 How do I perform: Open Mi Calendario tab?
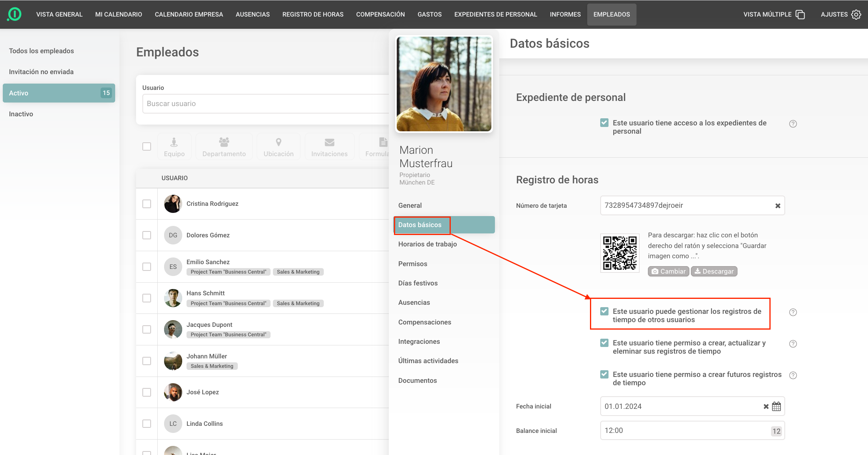pyautogui.click(x=119, y=15)
